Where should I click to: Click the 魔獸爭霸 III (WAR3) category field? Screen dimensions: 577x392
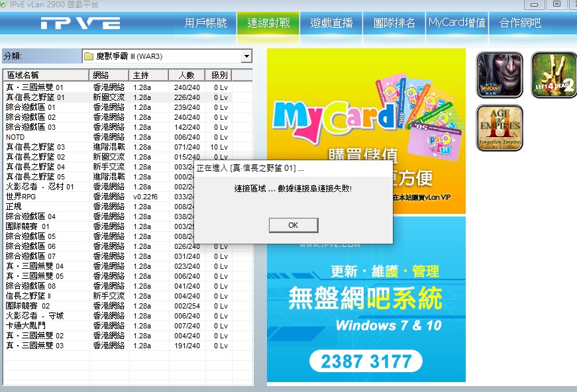click(x=168, y=56)
